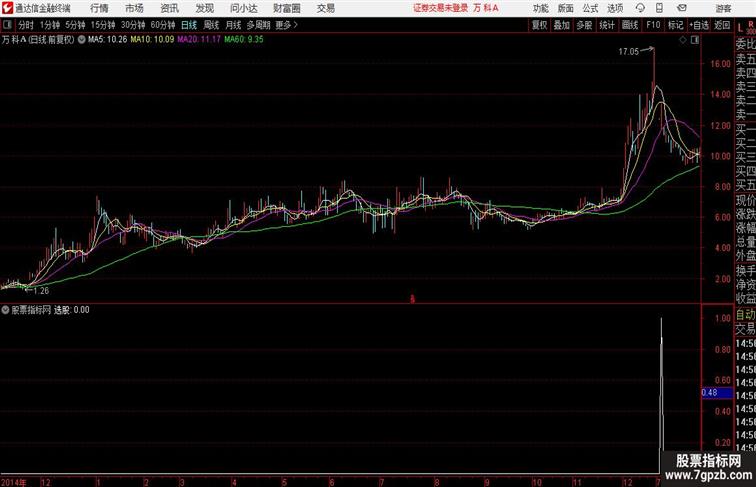
Task: Open the 财富圈 menu
Action: point(286,8)
